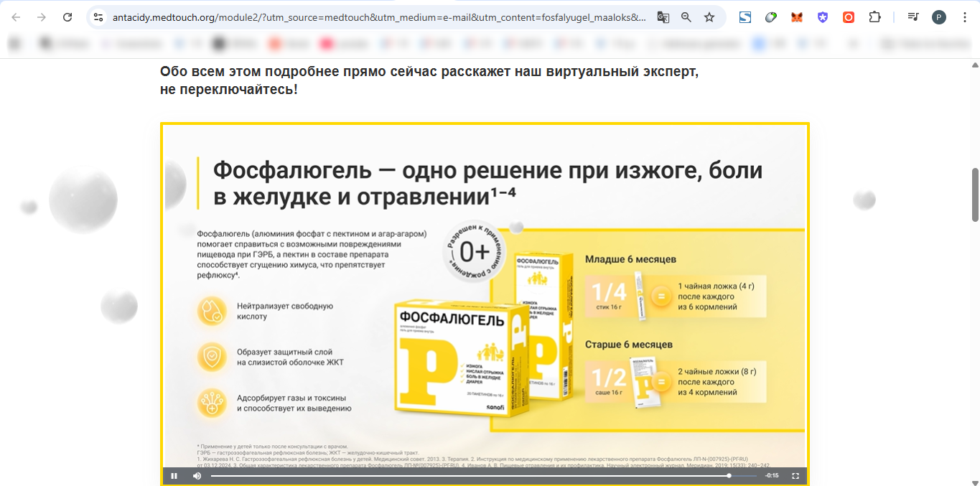Bookmark this page with the star
Image resolution: width=980 pixels, height=486 pixels.
[709, 17]
